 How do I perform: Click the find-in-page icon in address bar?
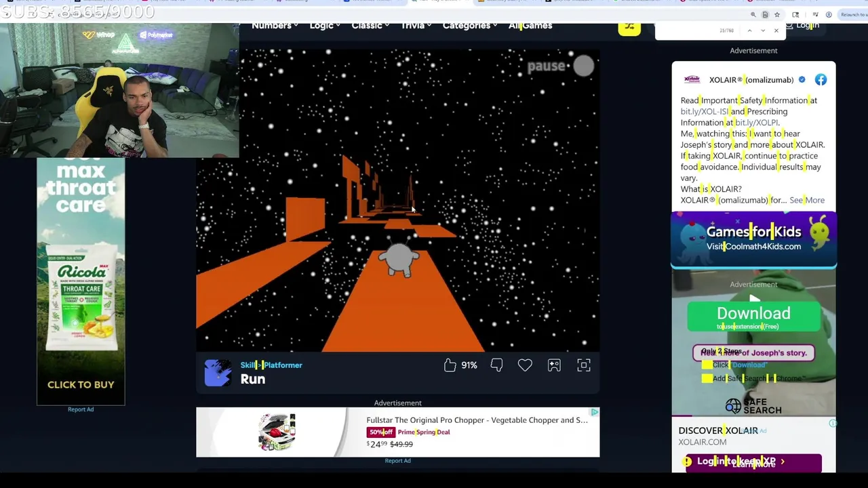point(765,14)
